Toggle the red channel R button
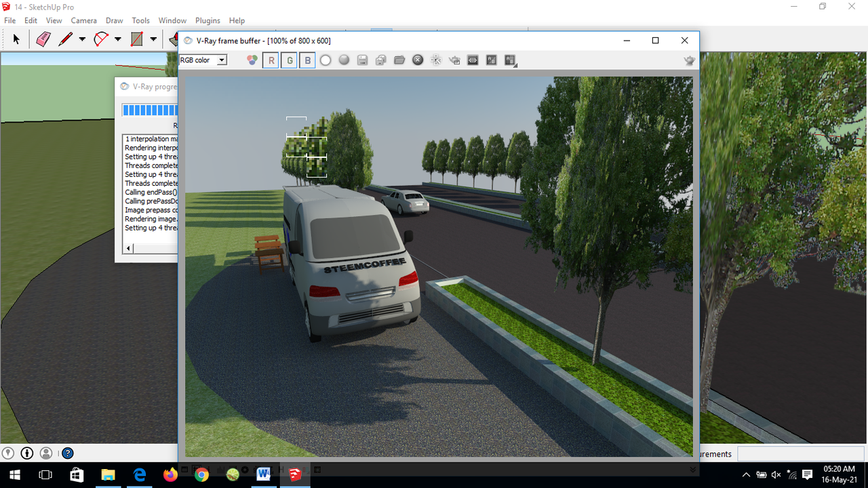The width and height of the screenshot is (868, 488). (x=271, y=60)
